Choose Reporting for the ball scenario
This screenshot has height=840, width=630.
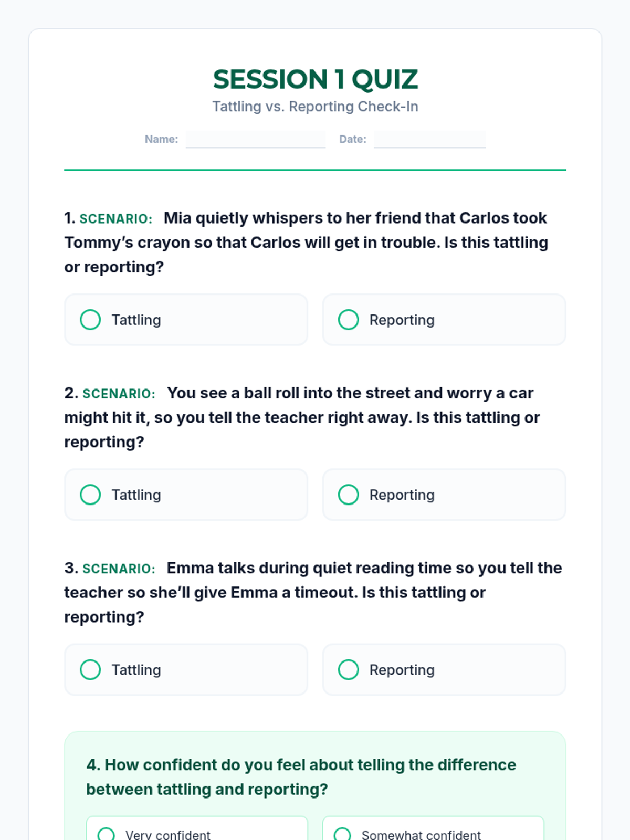[x=444, y=495]
